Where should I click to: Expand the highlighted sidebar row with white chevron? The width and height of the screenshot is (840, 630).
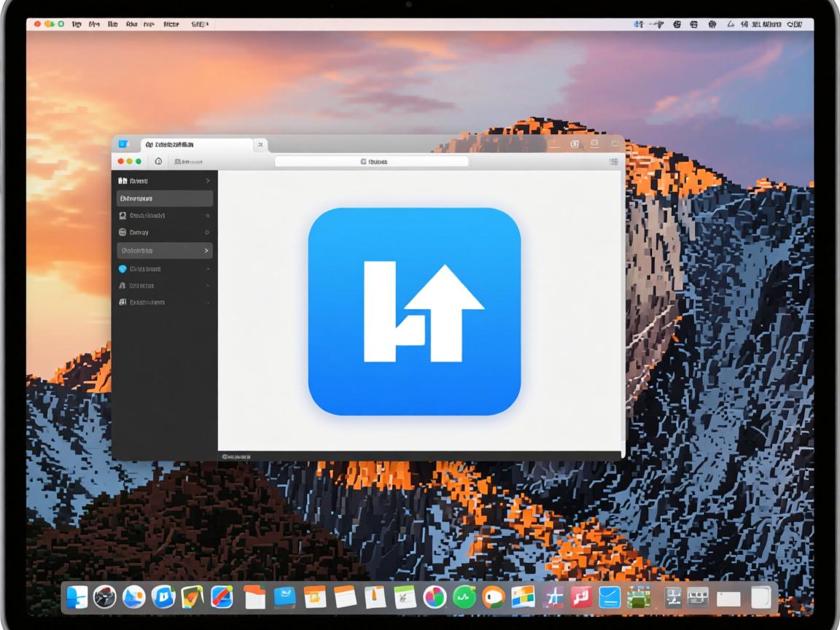coord(207,250)
